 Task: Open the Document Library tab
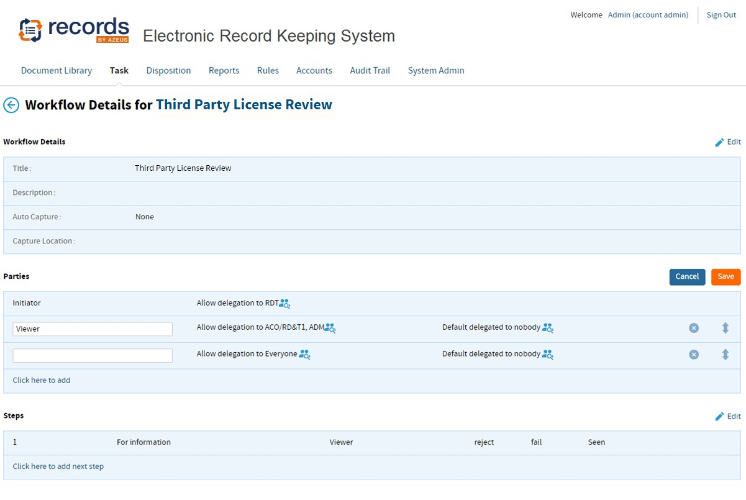click(x=56, y=71)
